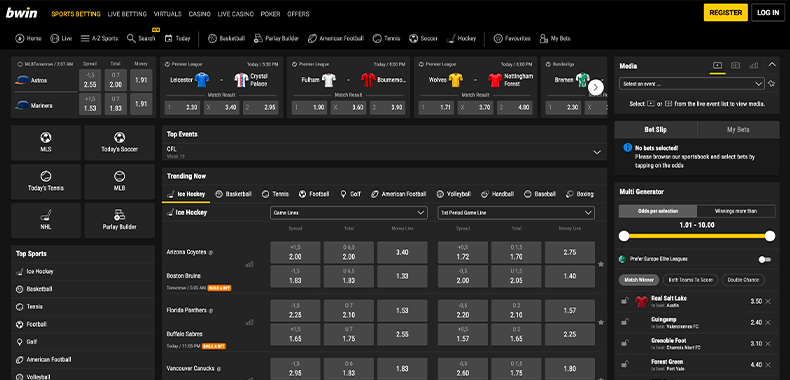Open the Select an event dropdown
This screenshot has width=790, height=380.
click(692, 84)
